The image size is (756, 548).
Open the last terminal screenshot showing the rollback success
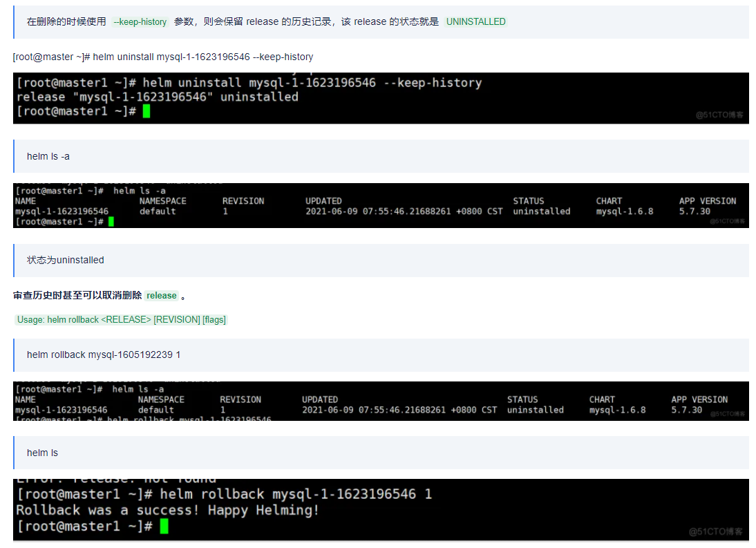(381, 510)
